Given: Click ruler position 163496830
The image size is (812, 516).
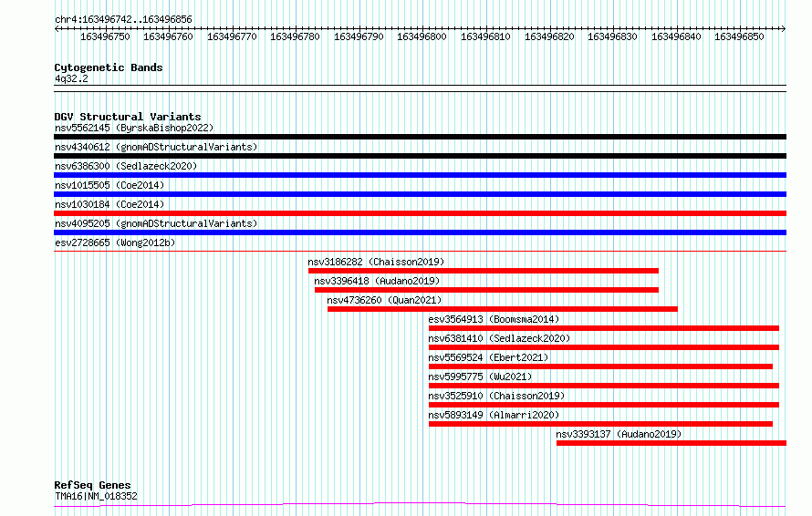Looking at the screenshot, I should tap(612, 36).
